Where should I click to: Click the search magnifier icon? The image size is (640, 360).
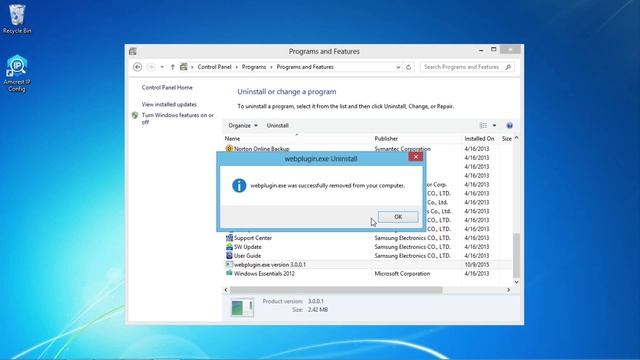[x=508, y=67]
